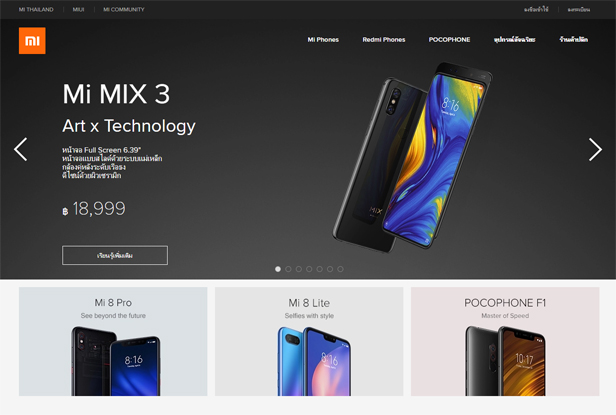Click the orange Mi logo
616x415 pixels.
(32, 40)
